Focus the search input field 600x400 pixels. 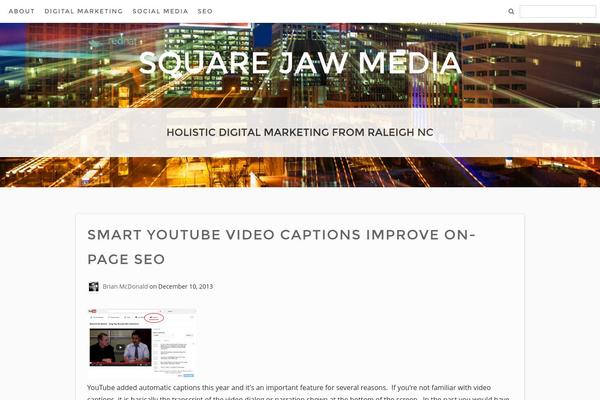coord(557,11)
